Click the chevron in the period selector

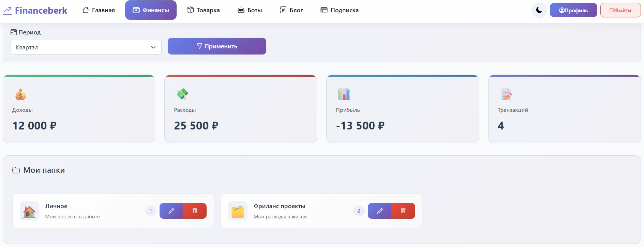click(153, 47)
